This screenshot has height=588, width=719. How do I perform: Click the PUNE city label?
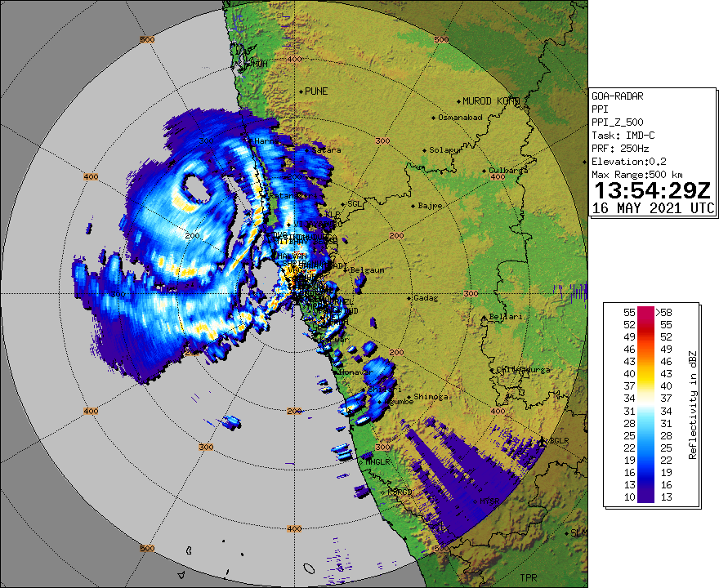[316, 91]
